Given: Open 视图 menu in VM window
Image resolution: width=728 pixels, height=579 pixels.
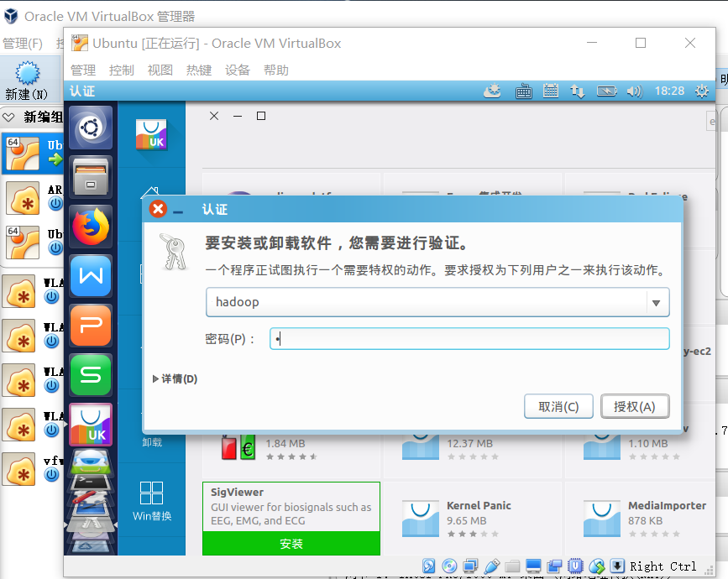Looking at the screenshot, I should 160,70.
